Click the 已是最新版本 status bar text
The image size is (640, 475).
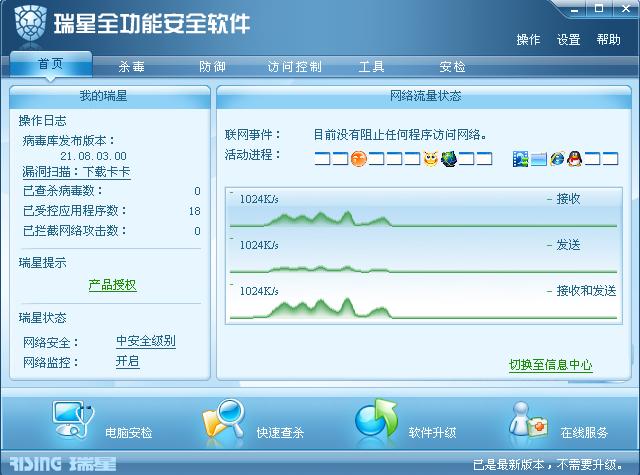click(548, 464)
